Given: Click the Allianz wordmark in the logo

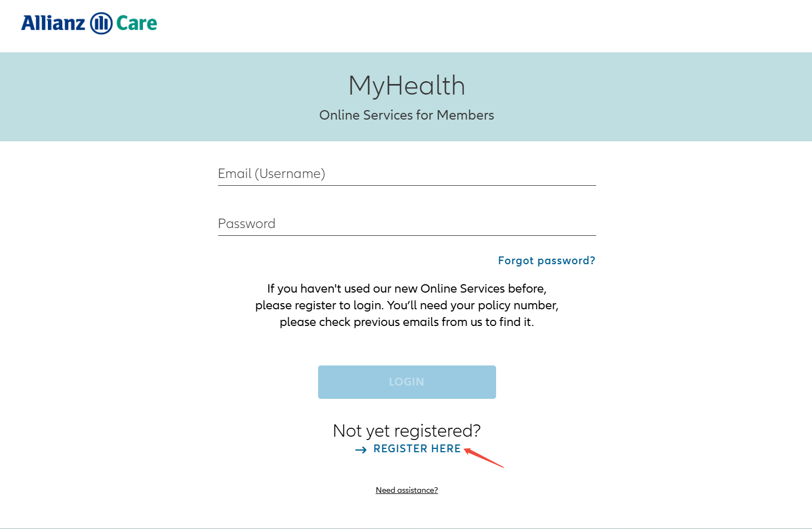Looking at the screenshot, I should (x=53, y=23).
